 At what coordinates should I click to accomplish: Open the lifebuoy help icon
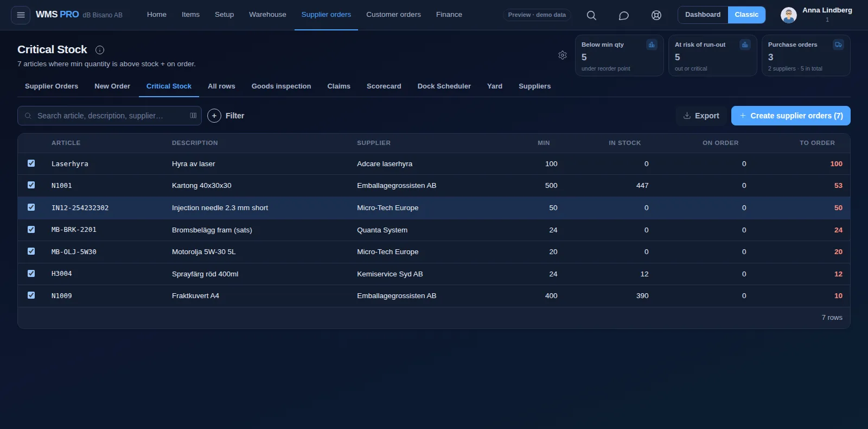[x=656, y=15]
